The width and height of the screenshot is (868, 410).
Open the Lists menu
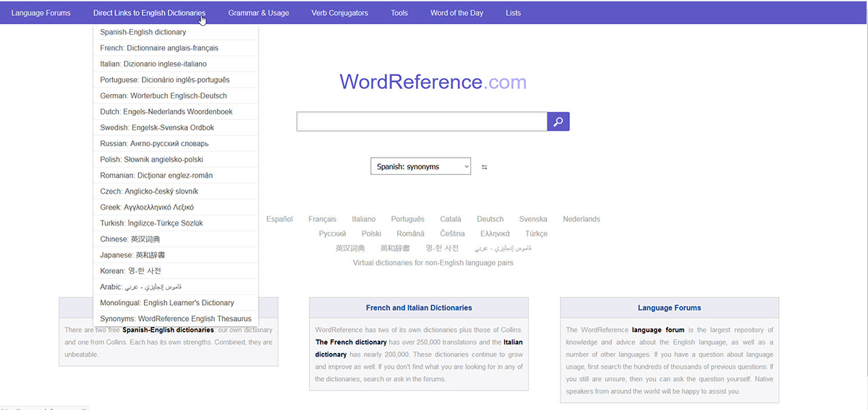point(513,13)
